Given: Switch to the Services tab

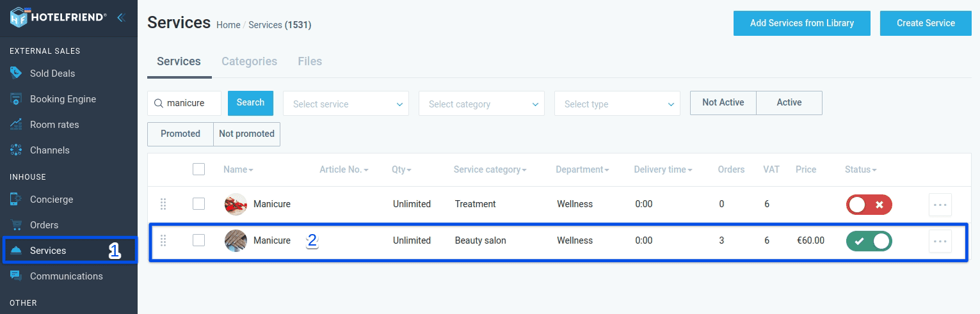Looking at the screenshot, I should point(179,61).
